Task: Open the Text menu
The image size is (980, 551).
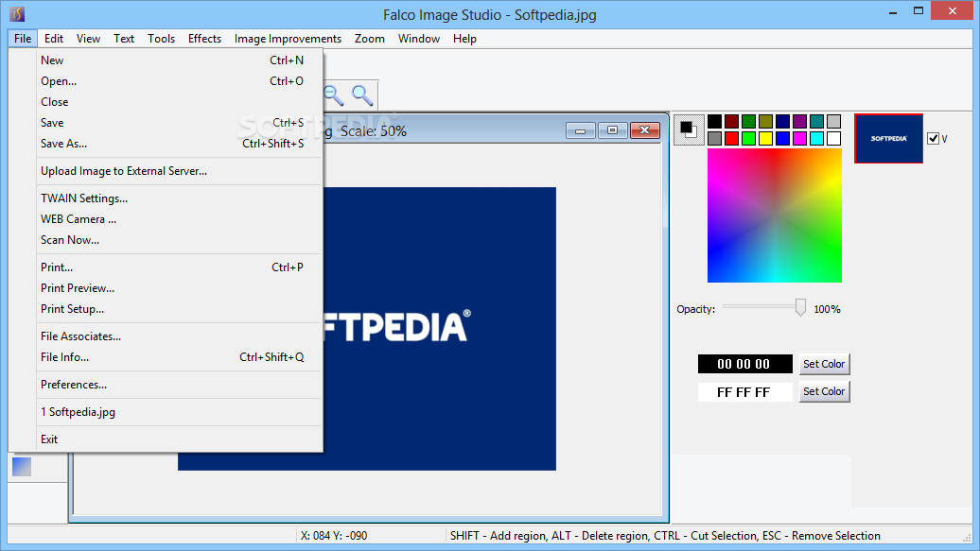Action: tap(124, 39)
